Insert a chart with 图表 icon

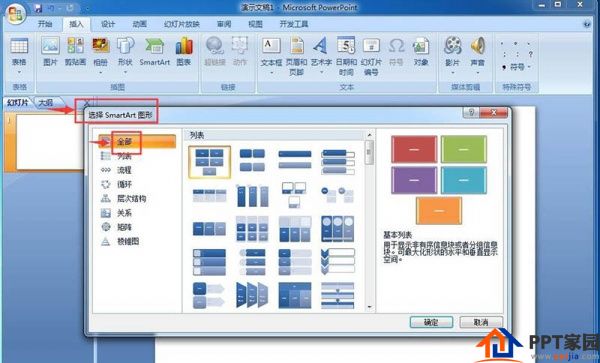click(x=184, y=52)
